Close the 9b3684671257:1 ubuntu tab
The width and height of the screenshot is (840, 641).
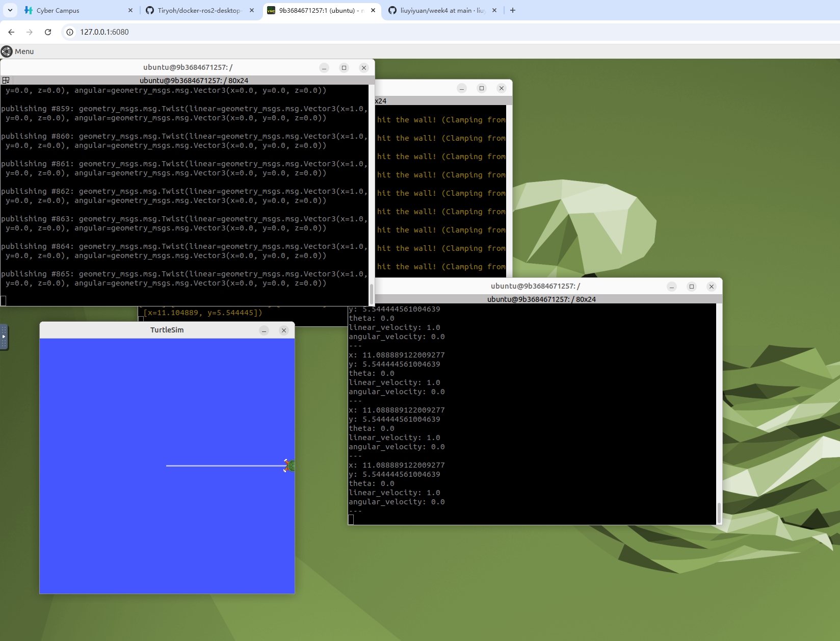click(x=373, y=10)
